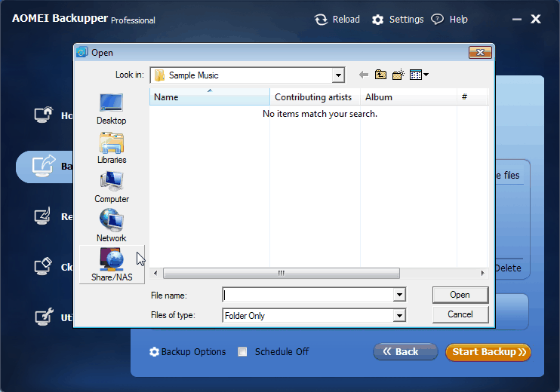Go back to last folder visited
560x392 pixels.
pyautogui.click(x=364, y=75)
